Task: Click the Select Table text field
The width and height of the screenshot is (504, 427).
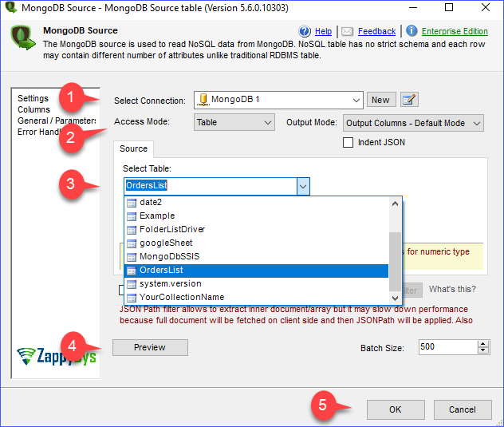Action: click(211, 186)
